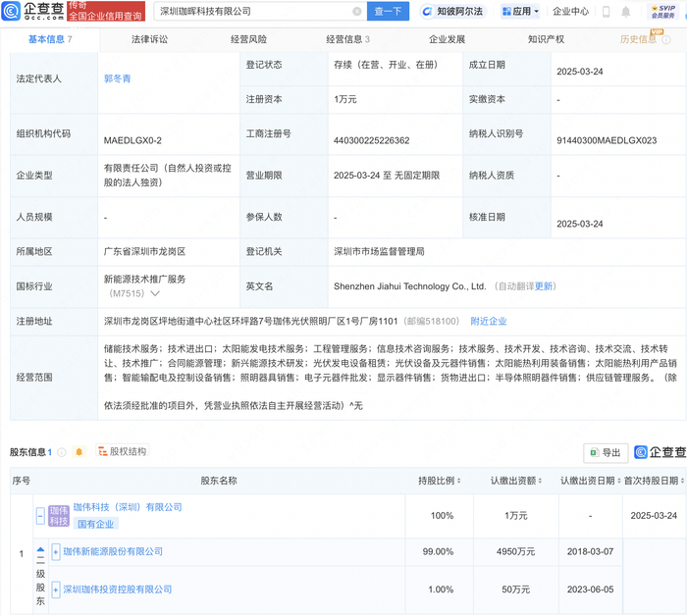Expand the 国标行业 M7515 chevron
This screenshot has width=687, height=616.
155,293
